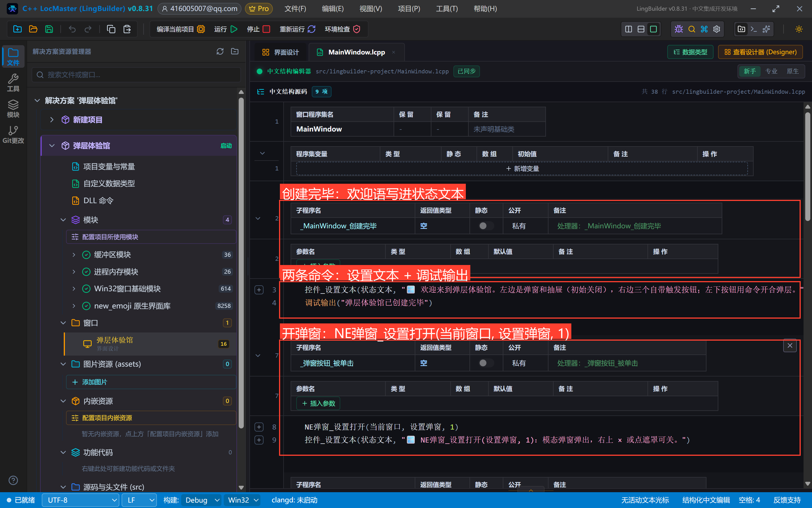Screen dimensions: 812x508
Task: Click the copy icon in toolbar
Action: tap(111, 29)
